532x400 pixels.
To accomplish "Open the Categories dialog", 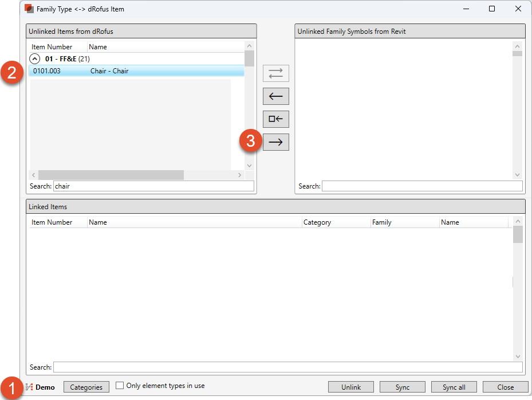I will 86,387.
